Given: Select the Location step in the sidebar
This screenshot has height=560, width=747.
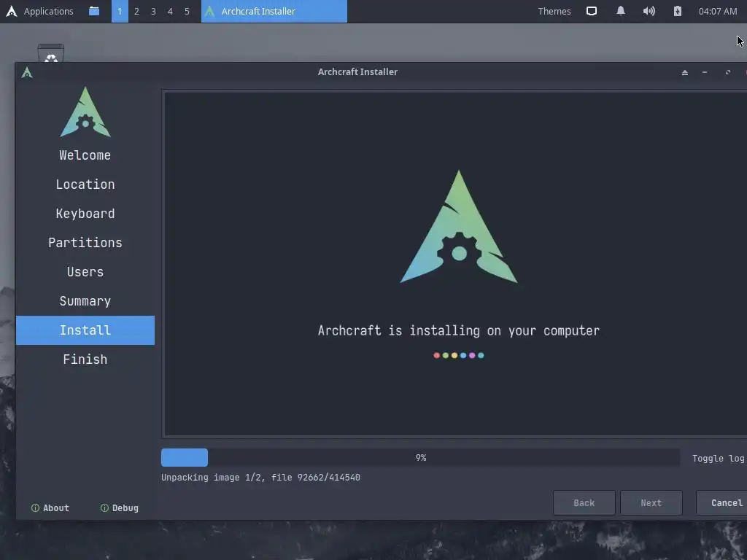Looking at the screenshot, I should [x=85, y=184].
